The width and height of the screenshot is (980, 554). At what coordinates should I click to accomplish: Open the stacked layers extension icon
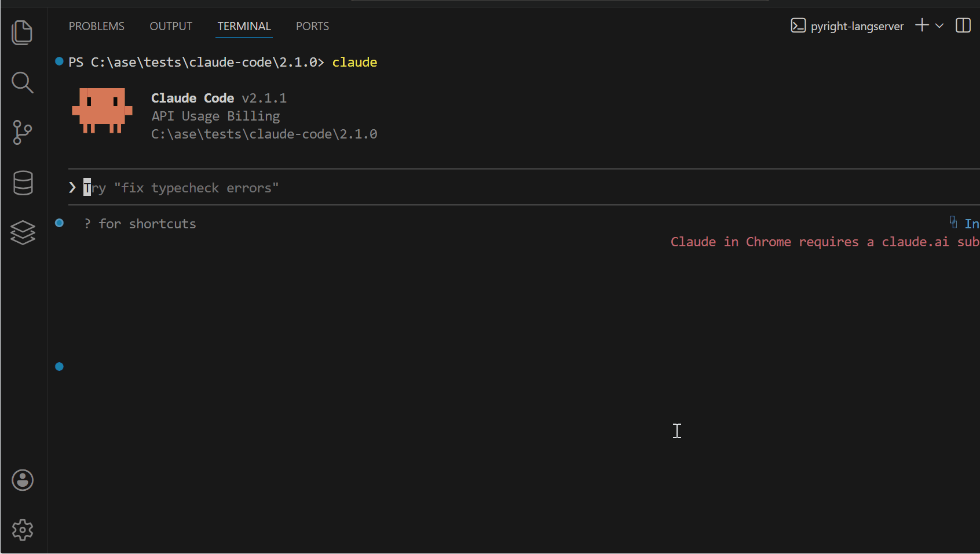[23, 233]
